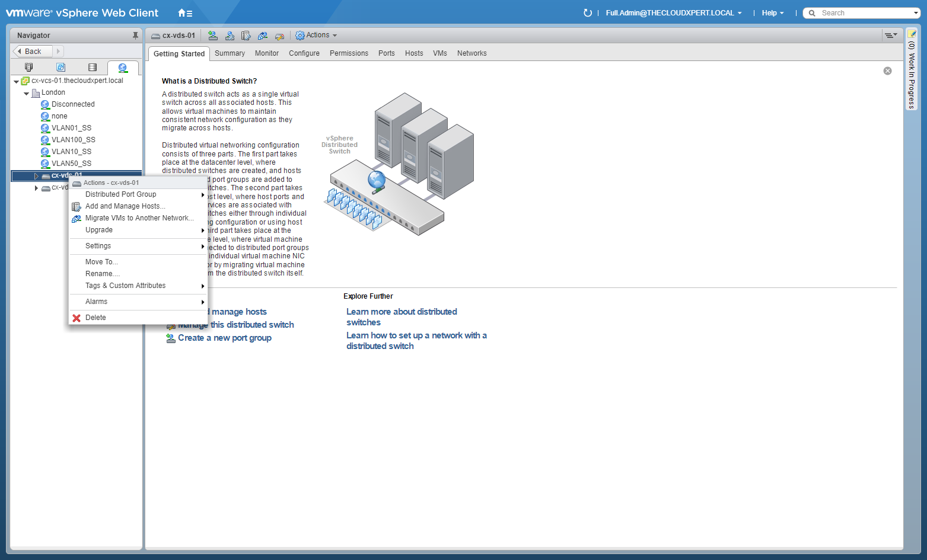Pin the Navigator panel

click(135, 36)
